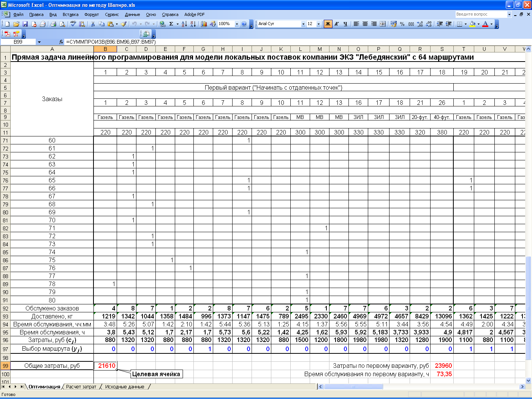532x399 pixels.
Task: Click the AutoSum sigma icon
Action: click(x=171, y=24)
